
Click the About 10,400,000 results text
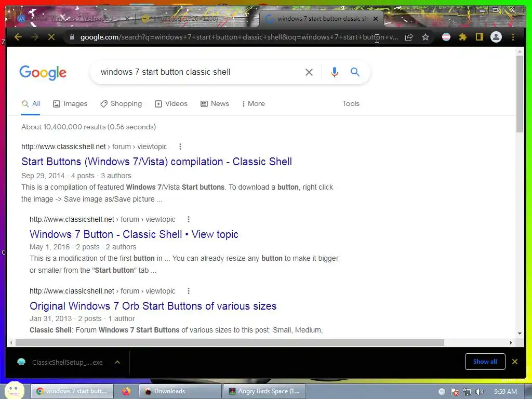[88, 127]
